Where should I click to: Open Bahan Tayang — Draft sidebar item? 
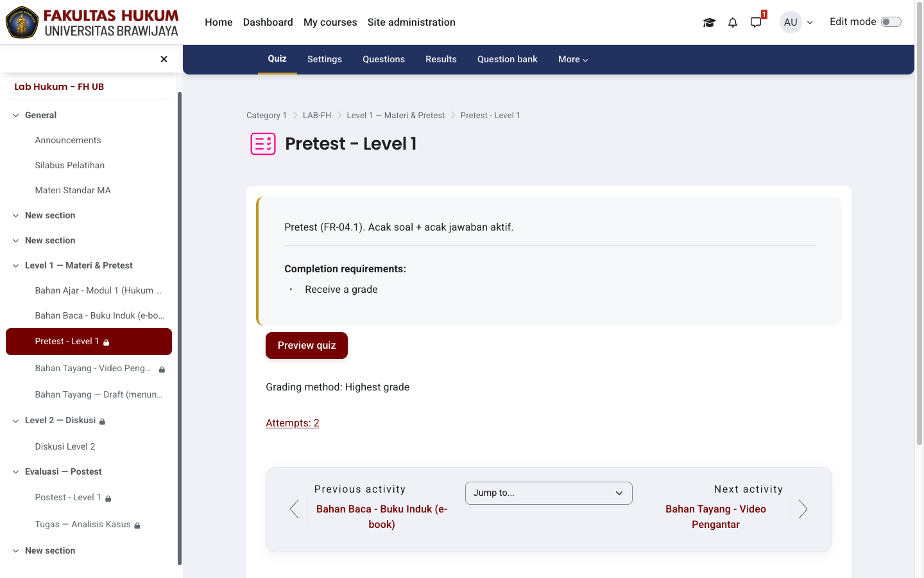click(99, 395)
